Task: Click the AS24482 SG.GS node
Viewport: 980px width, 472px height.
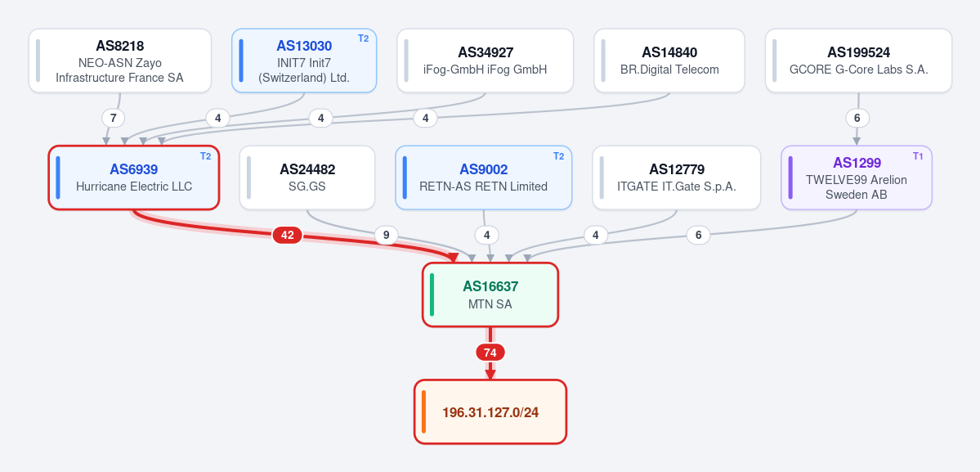Action: [x=307, y=178]
